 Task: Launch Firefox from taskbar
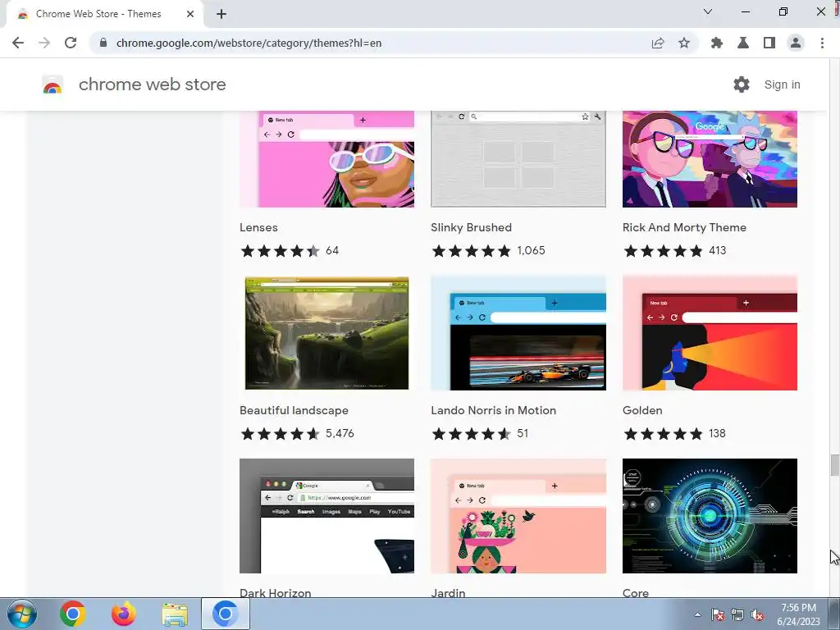[124, 614]
